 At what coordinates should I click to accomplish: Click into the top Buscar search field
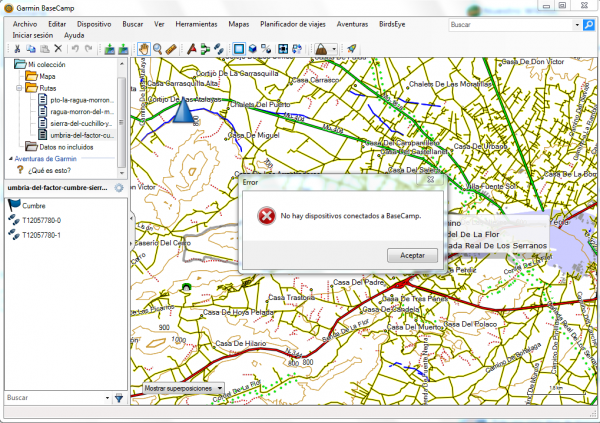pyautogui.click(x=510, y=25)
